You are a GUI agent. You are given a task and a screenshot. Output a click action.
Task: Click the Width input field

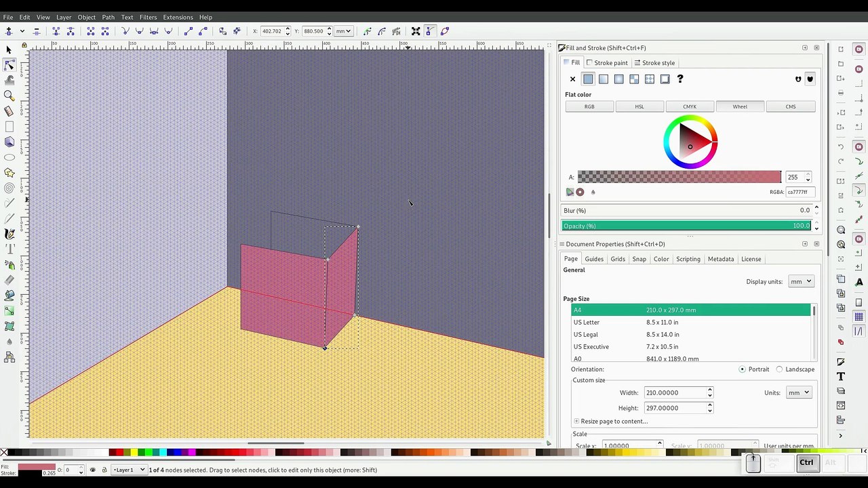click(675, 392)
